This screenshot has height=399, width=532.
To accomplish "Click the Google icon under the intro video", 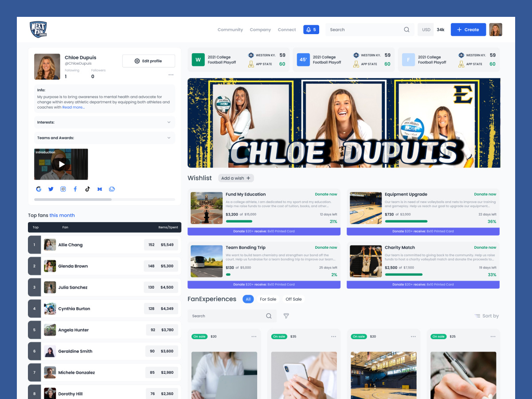I will coord(39,188).
